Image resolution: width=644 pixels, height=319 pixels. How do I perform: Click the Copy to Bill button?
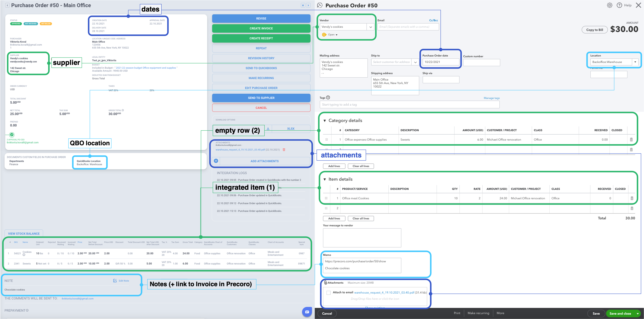(595, 30)
